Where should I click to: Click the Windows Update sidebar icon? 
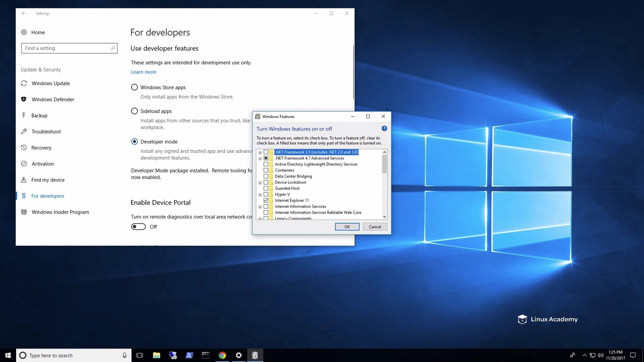24,83
